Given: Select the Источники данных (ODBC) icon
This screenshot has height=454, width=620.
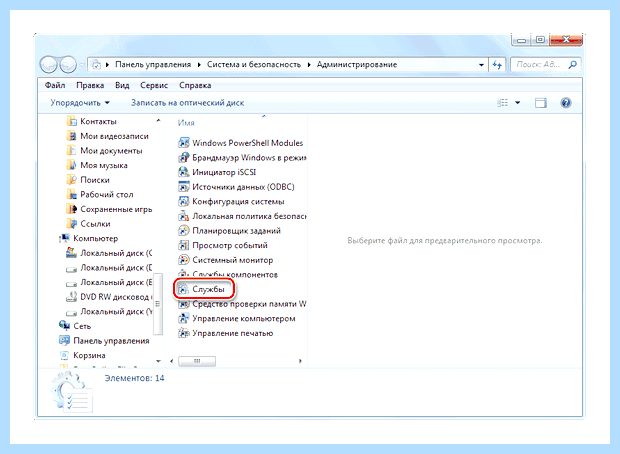Looking at the screenshot, I should click(x=183, y=187).
